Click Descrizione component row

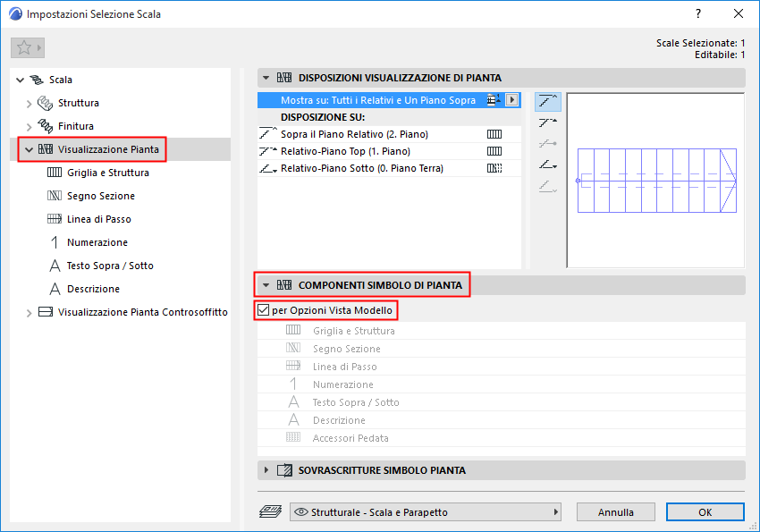click(x=502, y=420)
